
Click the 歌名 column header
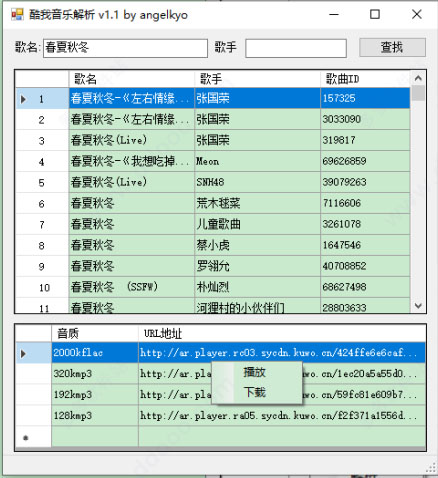(x=132, y=79)
